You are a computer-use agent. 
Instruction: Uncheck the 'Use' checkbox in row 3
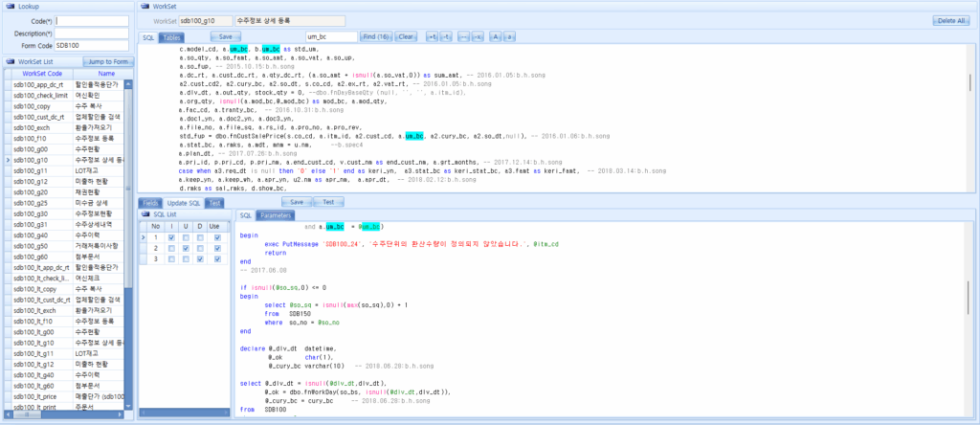pyautogui.click(x=217, y=258)
